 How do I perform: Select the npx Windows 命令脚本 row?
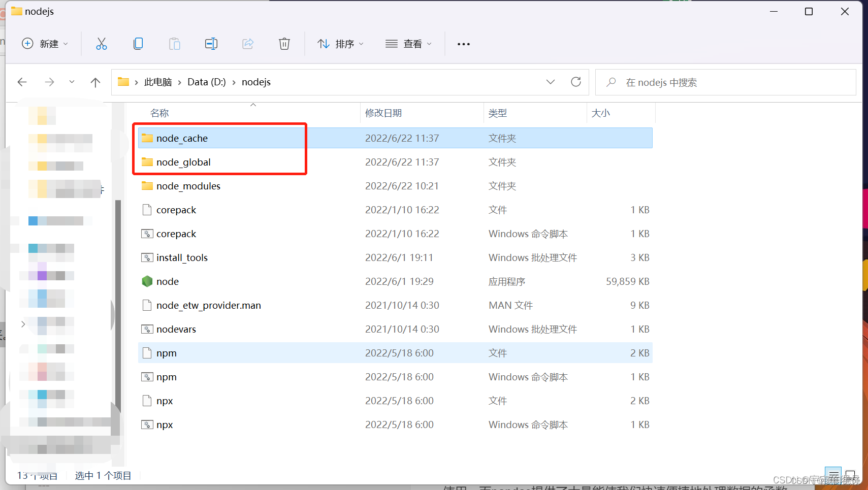tap(395, 424)
